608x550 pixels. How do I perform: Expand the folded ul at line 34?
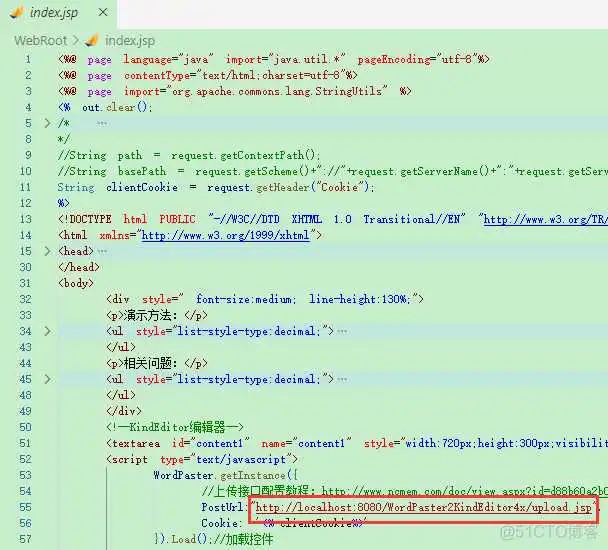(47, 331)
